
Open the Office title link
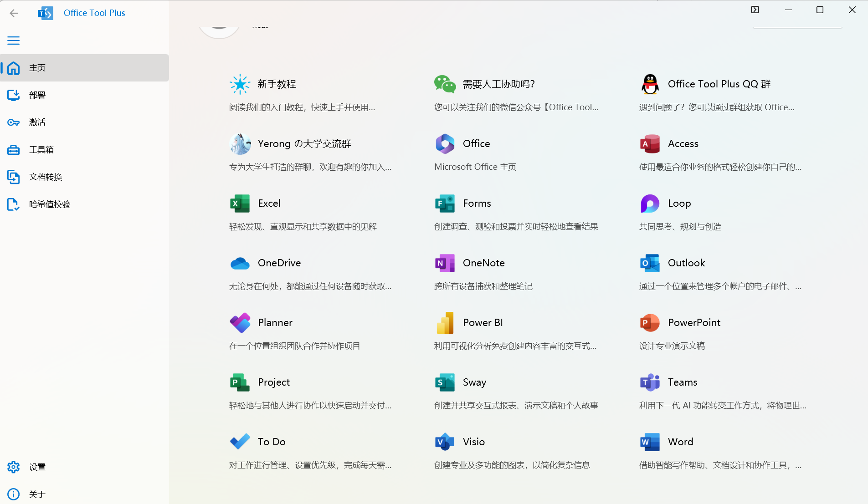[477, 144]
